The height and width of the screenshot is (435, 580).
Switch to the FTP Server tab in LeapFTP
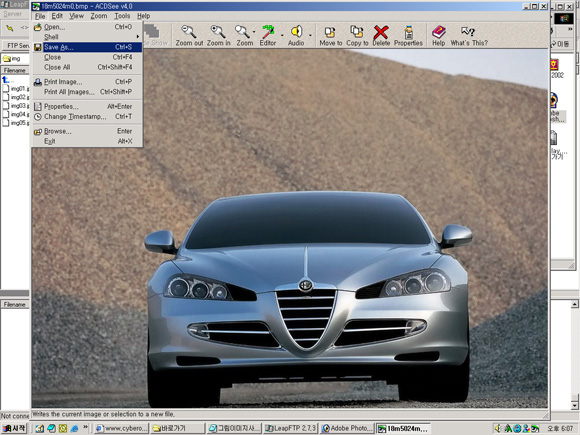click(x=17, y=45)
